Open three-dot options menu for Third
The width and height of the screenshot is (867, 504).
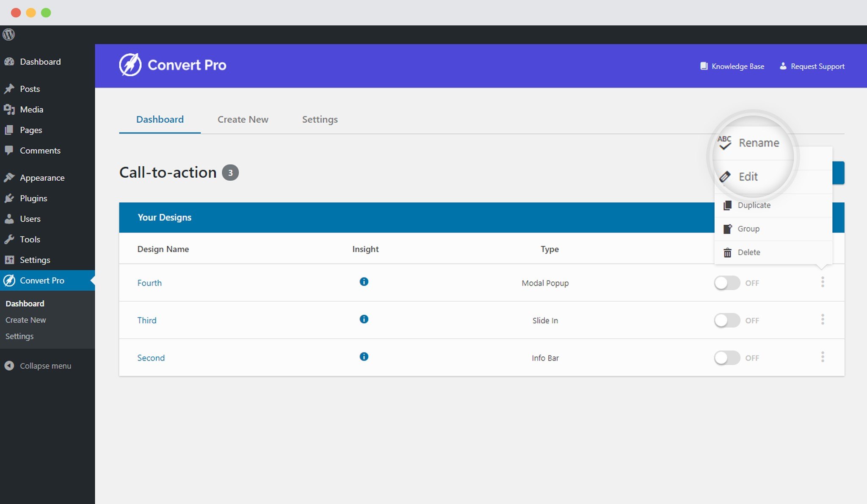pyautogui.click(x=823, y=319)
